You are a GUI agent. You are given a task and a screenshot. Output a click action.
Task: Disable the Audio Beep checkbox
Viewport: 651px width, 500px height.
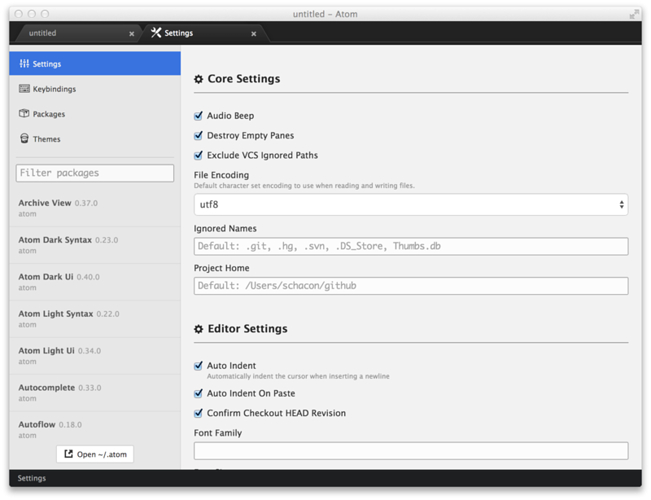click(x=198, y=116)
